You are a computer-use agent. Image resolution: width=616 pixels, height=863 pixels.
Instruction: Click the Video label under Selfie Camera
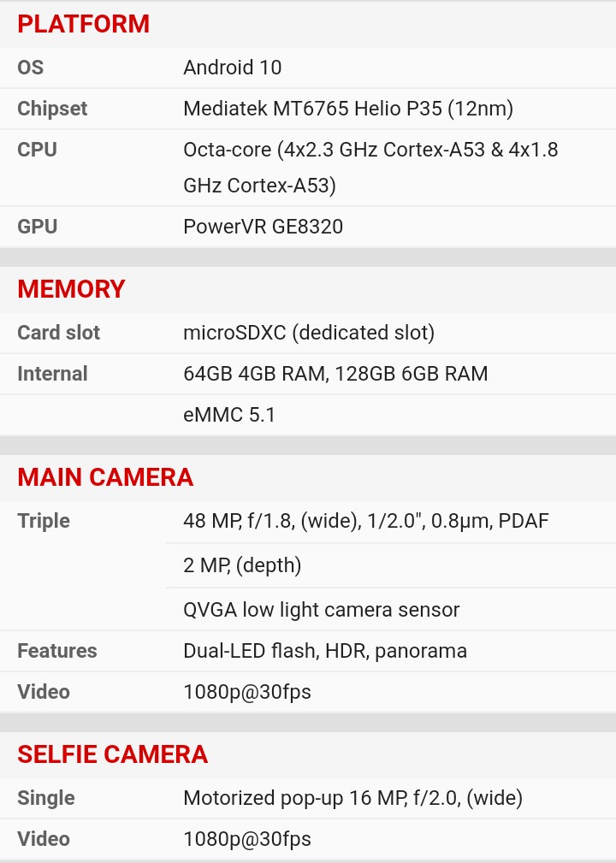tap(44, 839)
